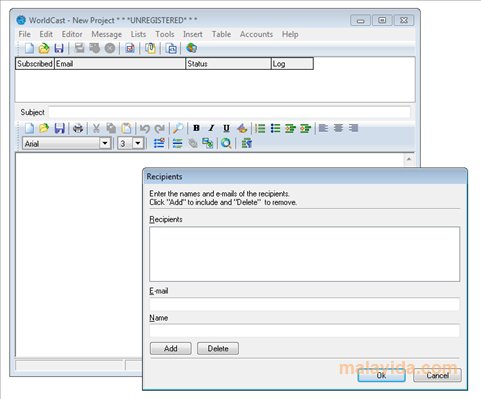Open the font size 3 dropdown
Viewport: 481px width, 399px height.
pyautogui.click(x=138, y=144)
